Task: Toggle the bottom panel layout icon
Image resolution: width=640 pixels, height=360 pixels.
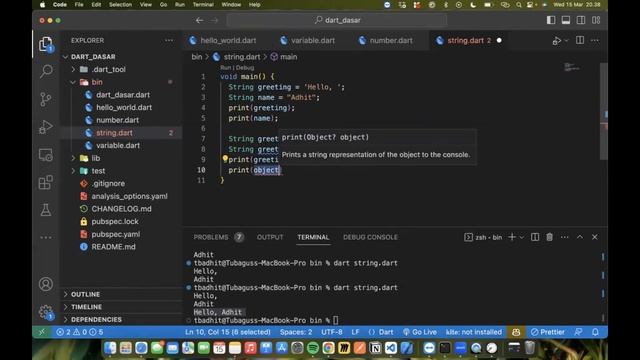Action: 566,20
